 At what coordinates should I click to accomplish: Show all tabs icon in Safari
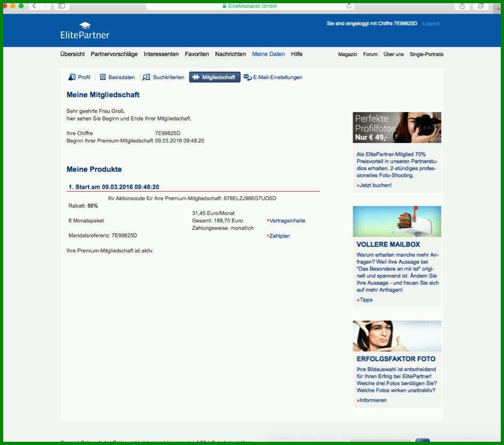(x=481, y=6)
